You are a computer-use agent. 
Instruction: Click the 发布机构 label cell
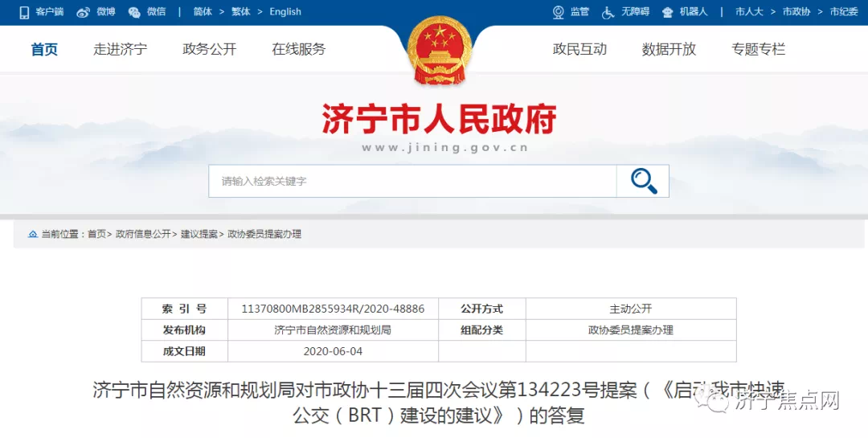tap(184, 330)
